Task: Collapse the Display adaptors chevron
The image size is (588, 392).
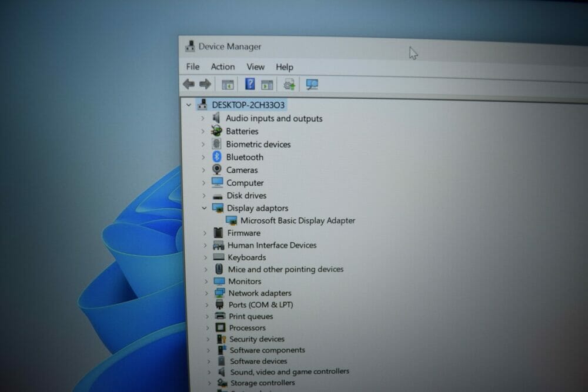Action: click(x=205, y=208)
